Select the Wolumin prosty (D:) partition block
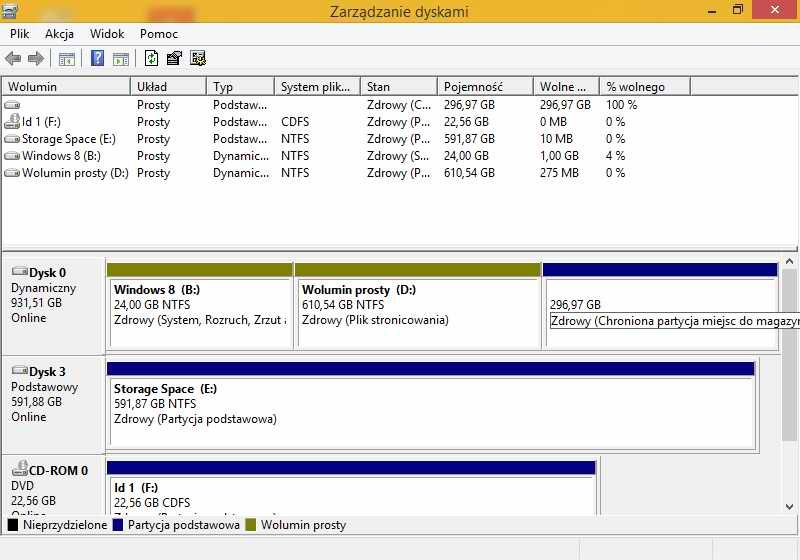This screenshot has height=560, width=800. pos(418,306)
